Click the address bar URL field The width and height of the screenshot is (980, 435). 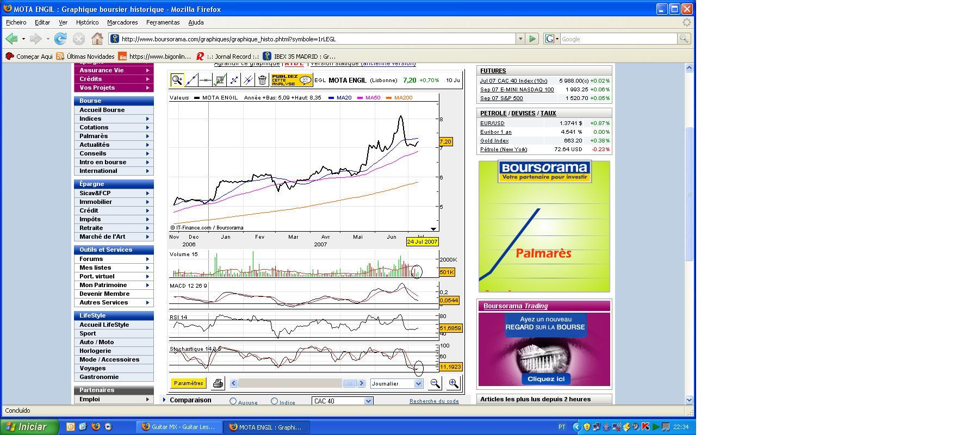coord(317,39)
